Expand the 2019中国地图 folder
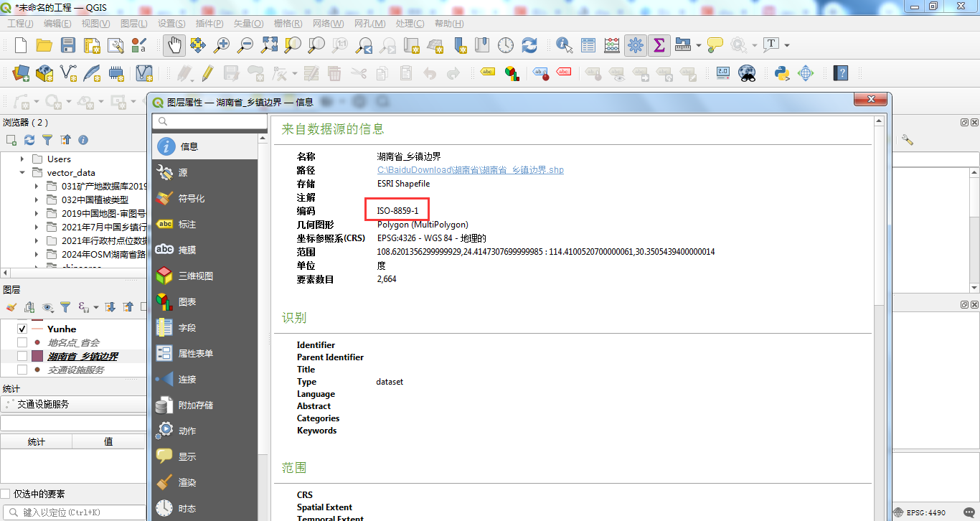 pyautogui.click(x=37, y=213)
